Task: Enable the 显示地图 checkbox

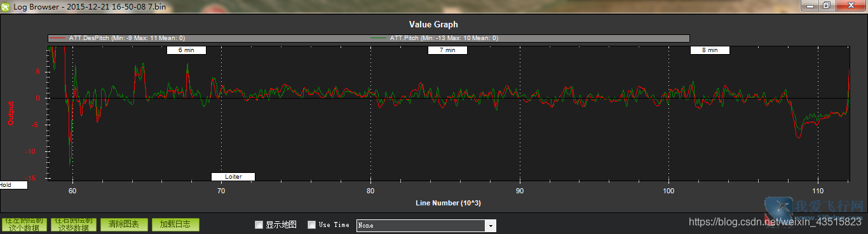Action: coord(259,224)
